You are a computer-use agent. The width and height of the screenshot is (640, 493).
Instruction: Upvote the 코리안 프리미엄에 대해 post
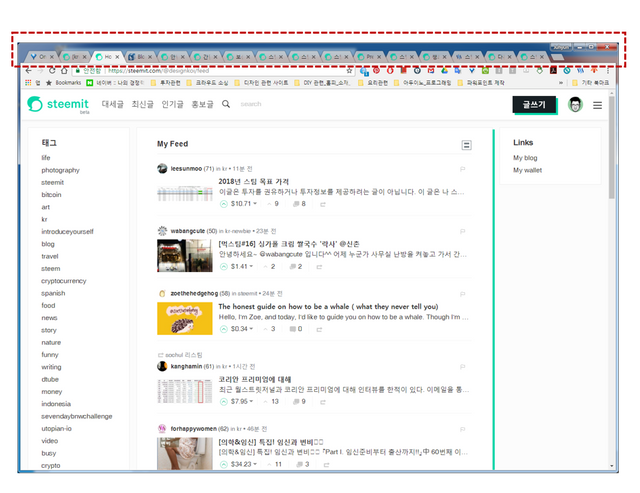click(224, 402)
